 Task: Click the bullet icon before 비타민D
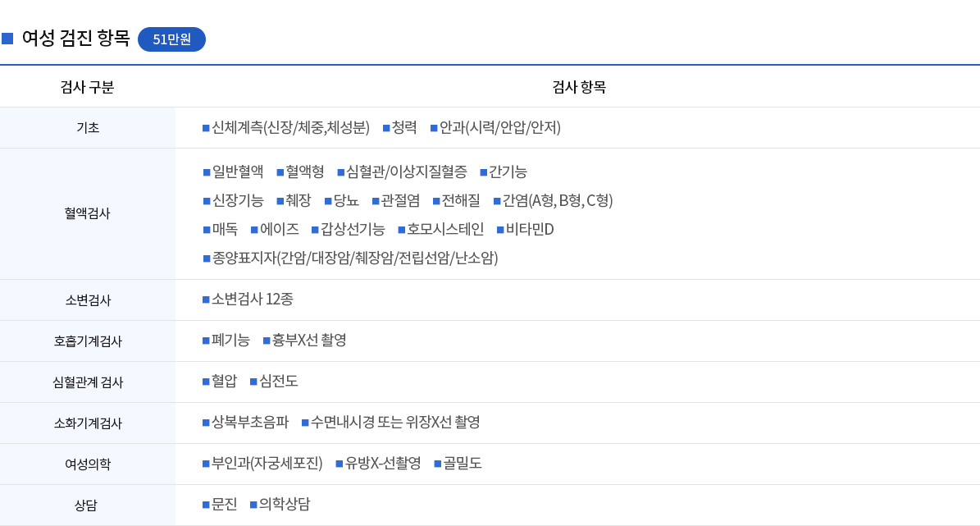(x=500, y=230)
